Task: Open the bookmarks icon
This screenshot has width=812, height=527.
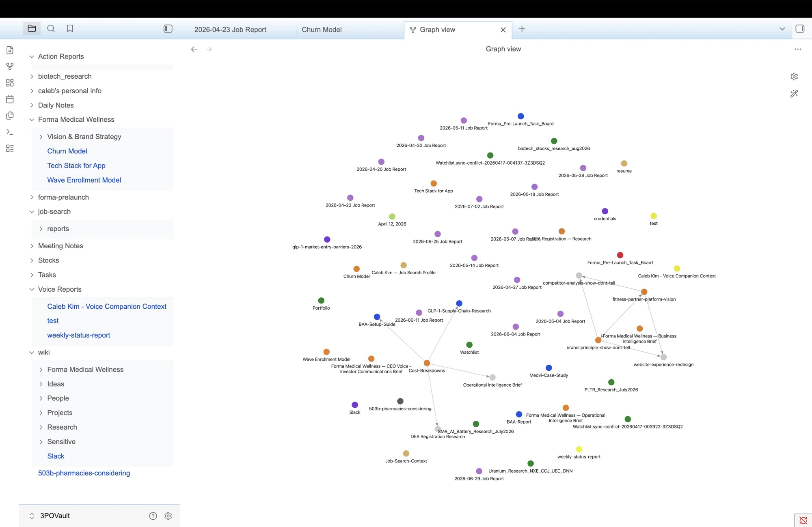Action: [70, 28]
